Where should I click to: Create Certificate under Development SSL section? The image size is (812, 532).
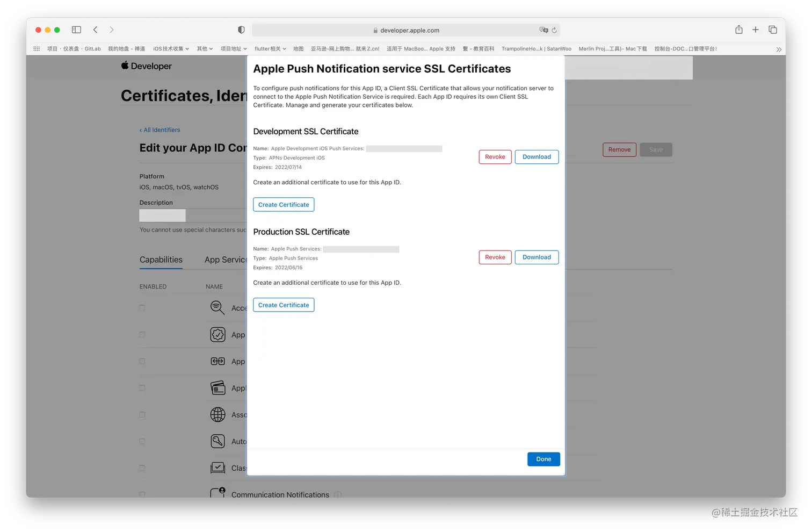pos(284,205)
